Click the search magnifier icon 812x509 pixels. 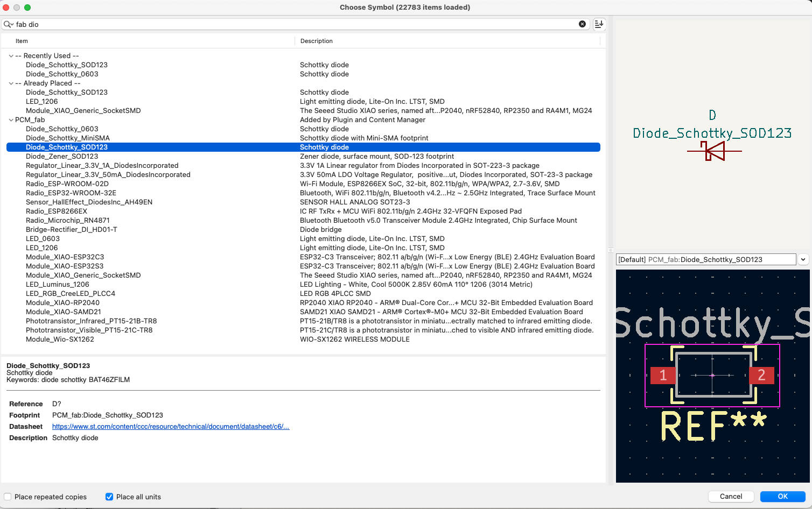point(8,24)
